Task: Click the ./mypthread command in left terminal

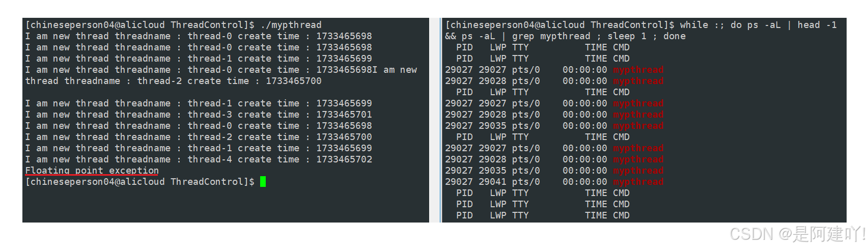Action: click(x=291, y=25)
